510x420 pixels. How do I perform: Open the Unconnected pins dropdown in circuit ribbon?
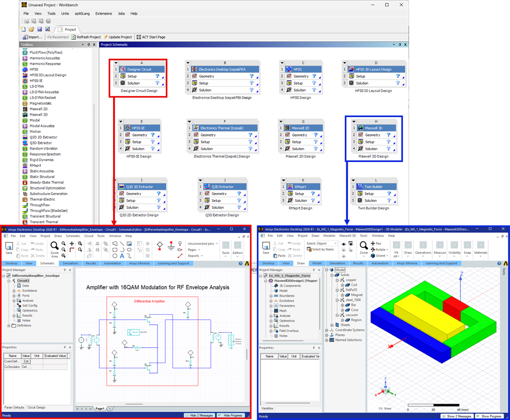pyautogui.click(x=202, y=243)
